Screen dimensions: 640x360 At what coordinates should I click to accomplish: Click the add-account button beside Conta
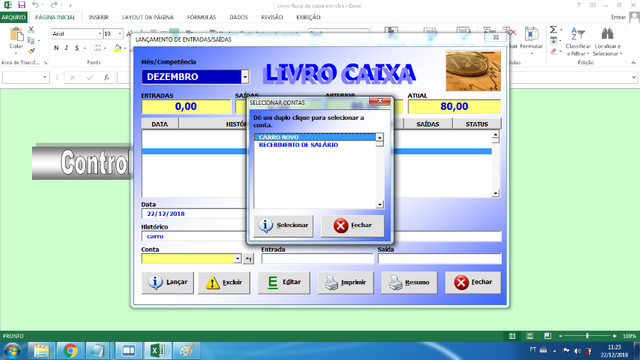tap(248, 259)
